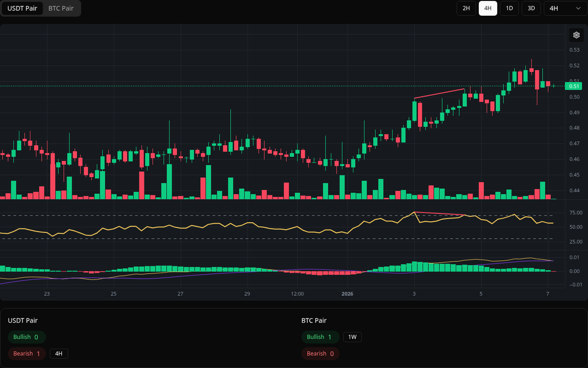Screen dimensions: 588x368
Task: Switch to the BTC Pair tab
Action: pyautogui.click(x=60, y=8)
